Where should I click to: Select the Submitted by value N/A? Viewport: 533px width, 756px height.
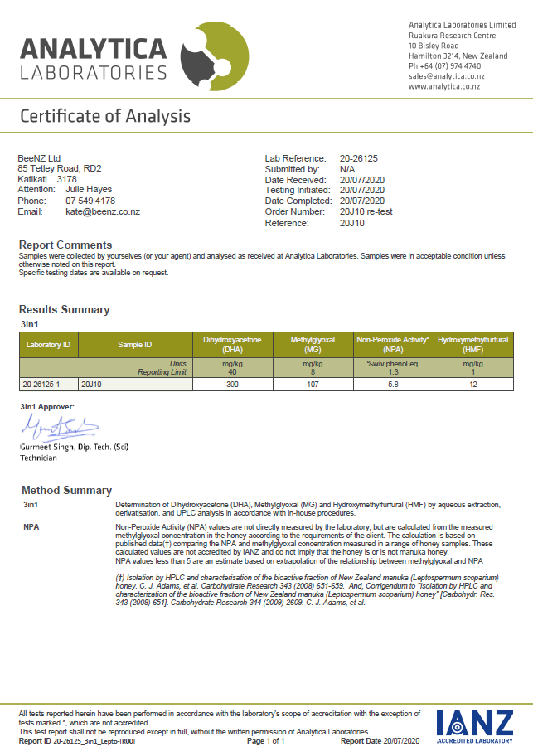(x=347, y=169)
